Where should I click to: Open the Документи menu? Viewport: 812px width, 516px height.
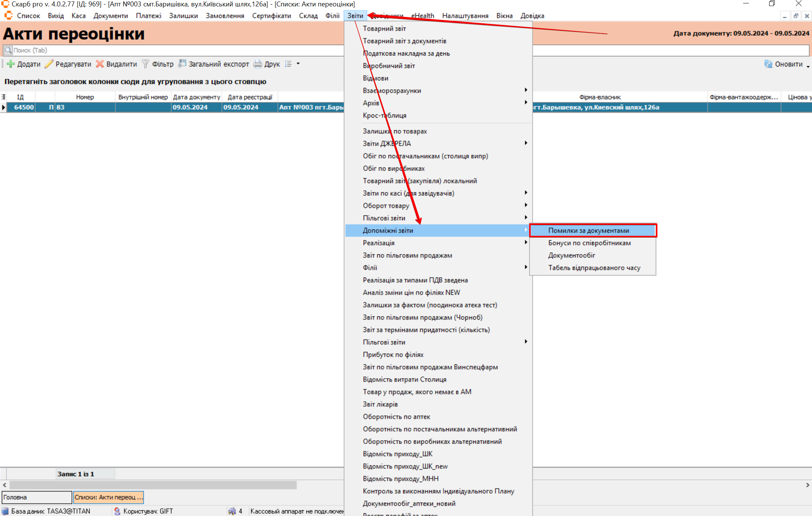(111, 16)
